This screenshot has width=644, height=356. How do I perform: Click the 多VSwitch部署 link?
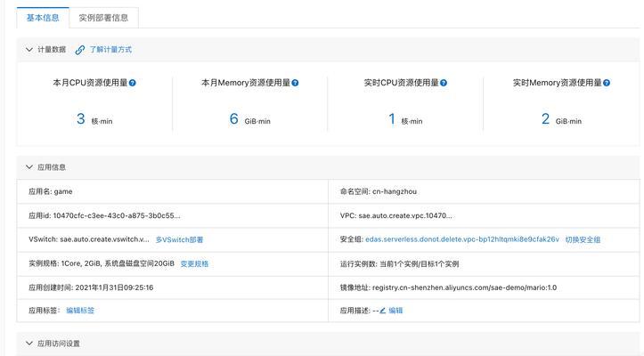[179, 239]
